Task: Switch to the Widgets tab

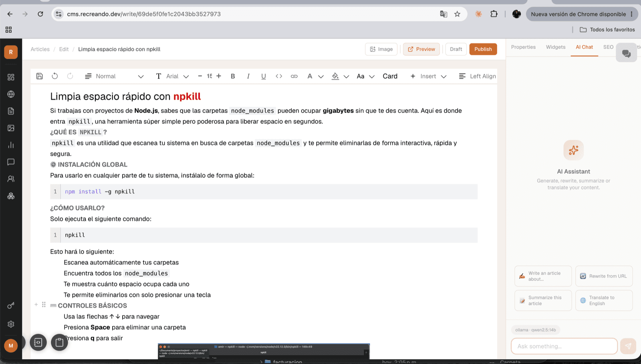Action: coord(556,47)
